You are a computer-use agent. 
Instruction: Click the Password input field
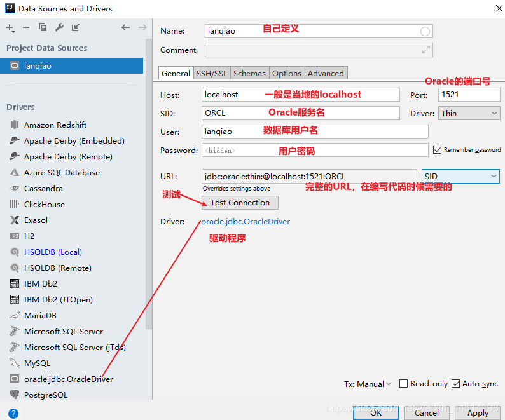(x=315, y=150)
